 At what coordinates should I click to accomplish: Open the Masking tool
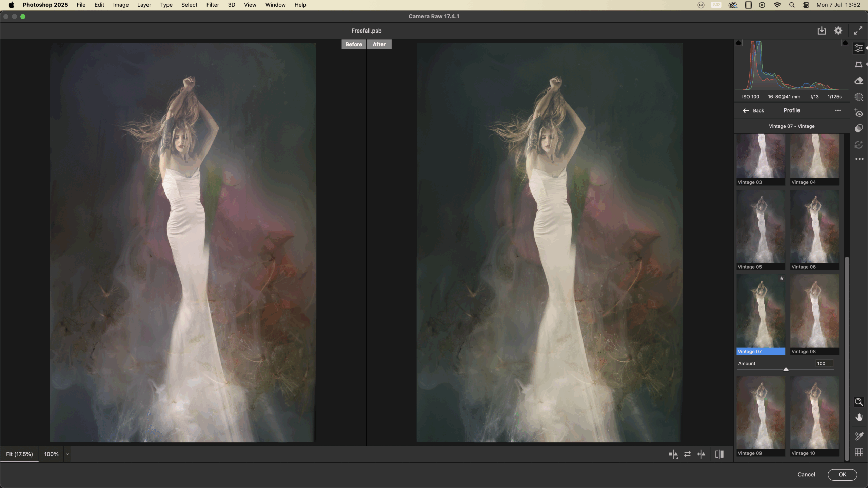click(x=859, y=97)
